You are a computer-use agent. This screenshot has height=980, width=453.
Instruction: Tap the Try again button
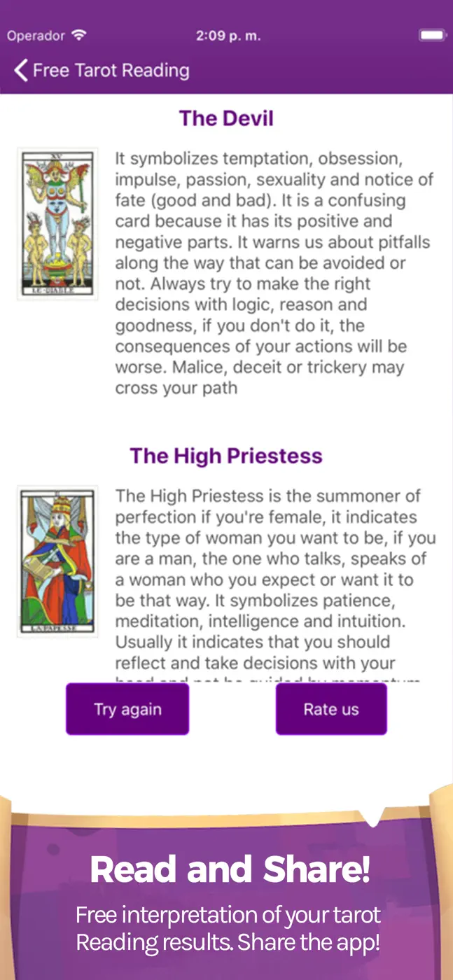[x=127, y=709]
